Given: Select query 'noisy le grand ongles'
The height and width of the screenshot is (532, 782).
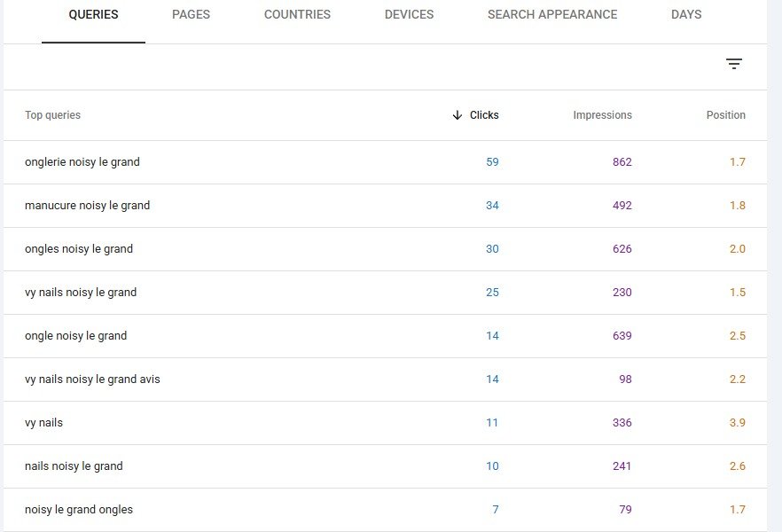Looking at the screenshot, I should [x=79, y=510].
